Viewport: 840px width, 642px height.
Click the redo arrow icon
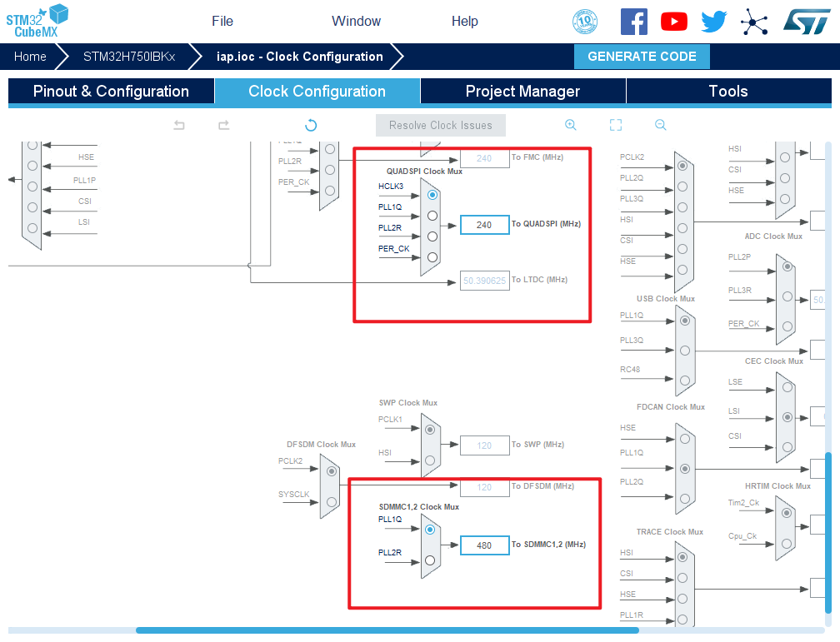223,125
